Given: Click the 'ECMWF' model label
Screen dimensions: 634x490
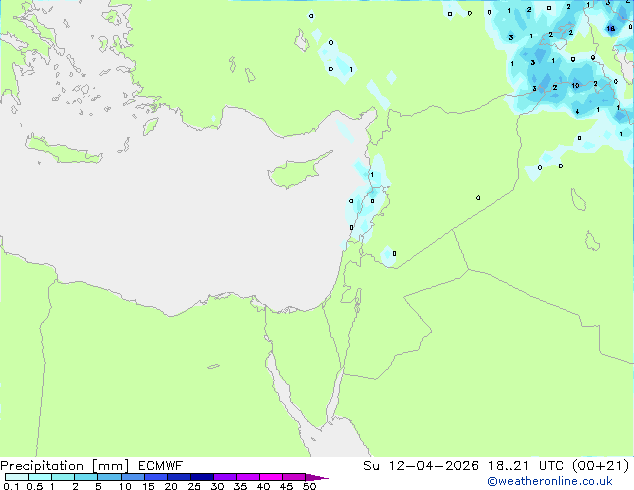Looking at the screenshot, I should [x=161, y=466].
